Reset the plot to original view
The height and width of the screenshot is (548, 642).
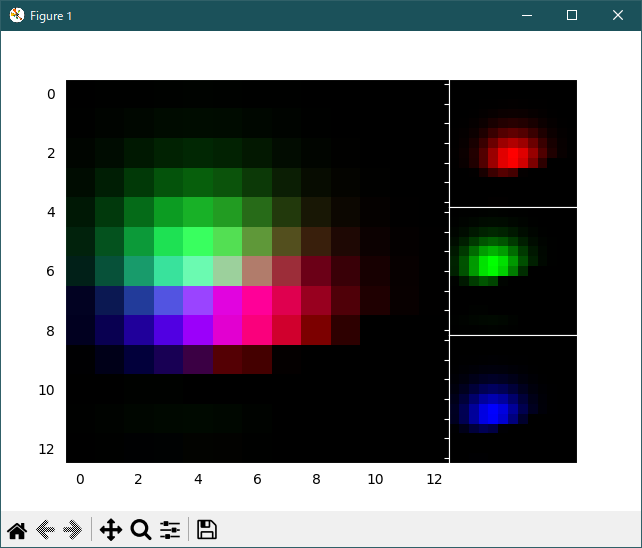tap(17, 530)
